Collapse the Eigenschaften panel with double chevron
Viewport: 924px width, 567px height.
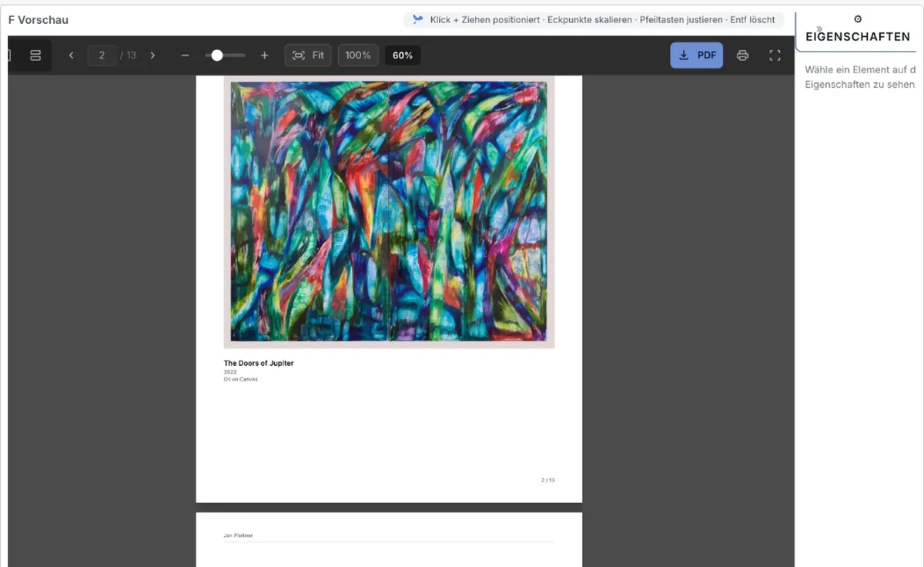pos(819,29)
